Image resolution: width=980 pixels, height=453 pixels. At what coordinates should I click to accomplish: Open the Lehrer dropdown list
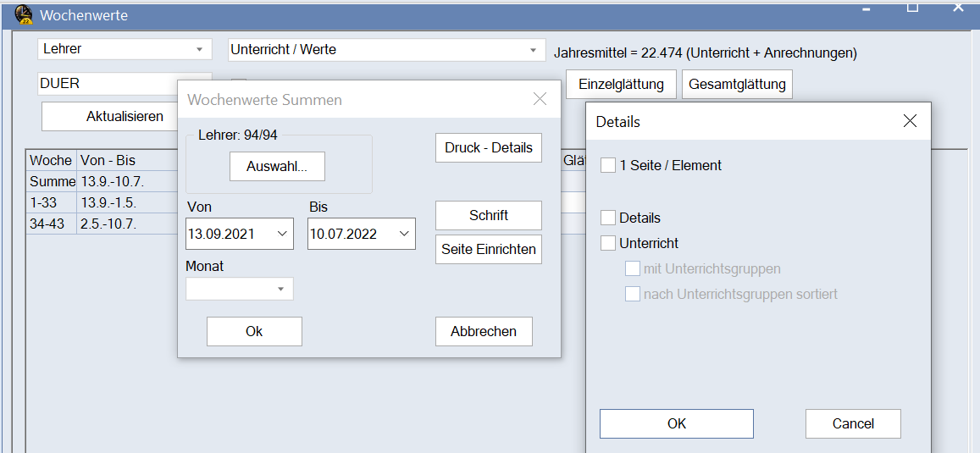point(199,49)
